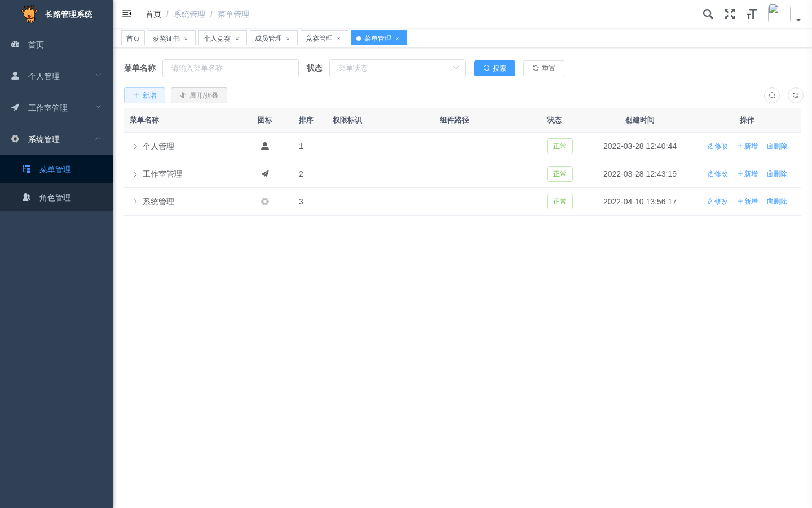Close the 个人竞赛 tab
This screenshot has height=508, width=812.
(x=237, y=38)
